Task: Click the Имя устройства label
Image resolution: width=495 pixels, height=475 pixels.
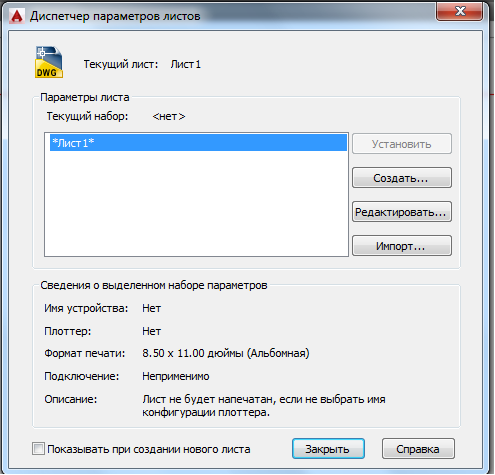Action: click(86, 308)
